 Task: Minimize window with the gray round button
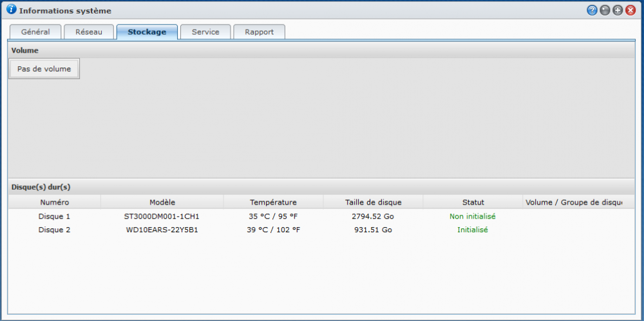pyautogui.click(x=605, y=11)
